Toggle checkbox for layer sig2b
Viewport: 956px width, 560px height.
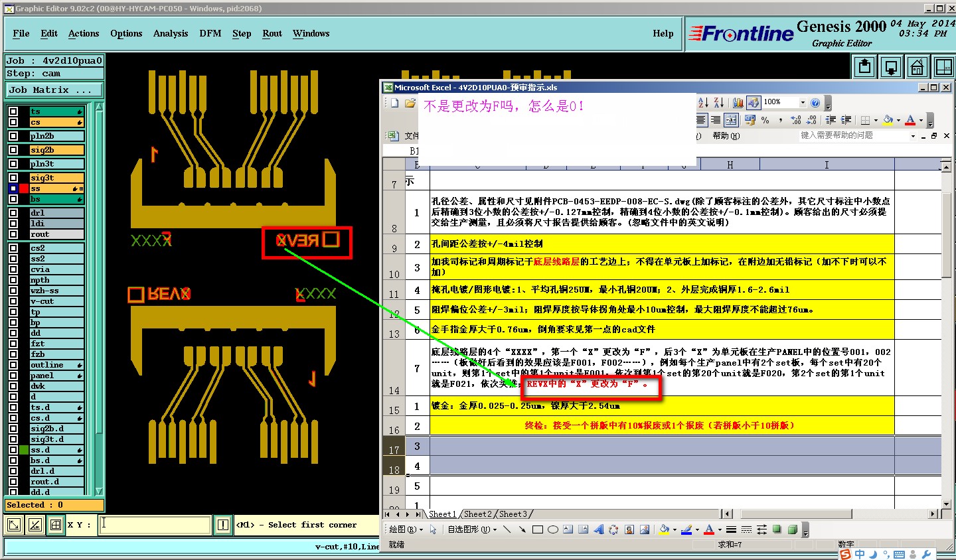(x=13, y=150)
